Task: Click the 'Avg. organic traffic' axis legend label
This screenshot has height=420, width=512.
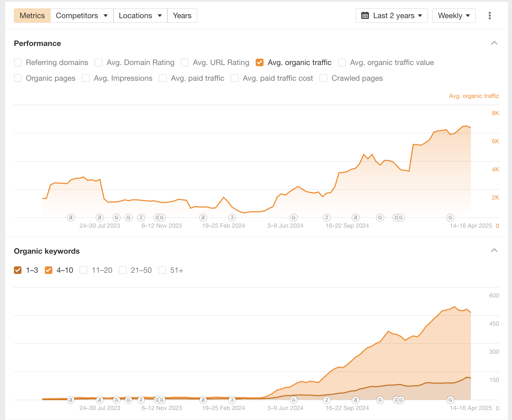Action: (474, 96)
